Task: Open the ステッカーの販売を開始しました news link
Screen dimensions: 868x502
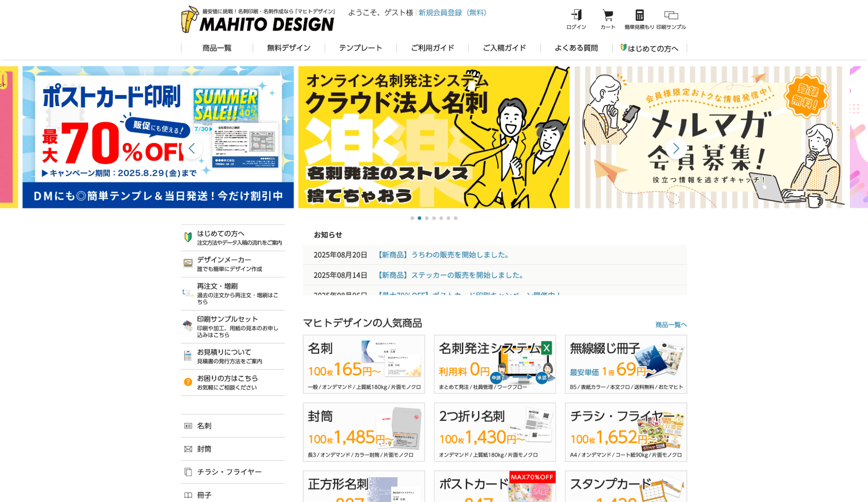Action: pos(450,275)
